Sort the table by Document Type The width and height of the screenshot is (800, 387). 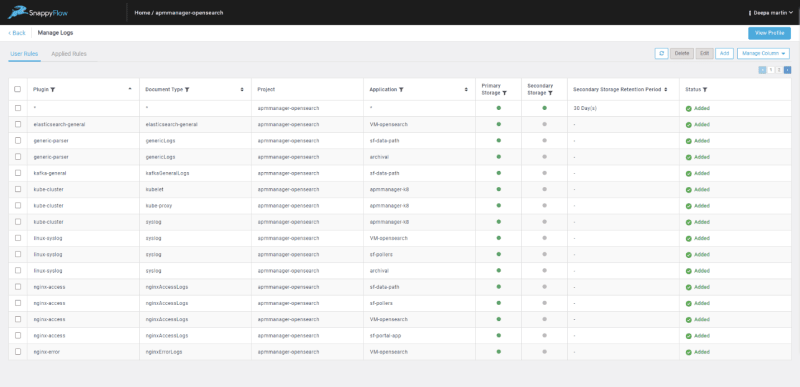coord(242,89)
